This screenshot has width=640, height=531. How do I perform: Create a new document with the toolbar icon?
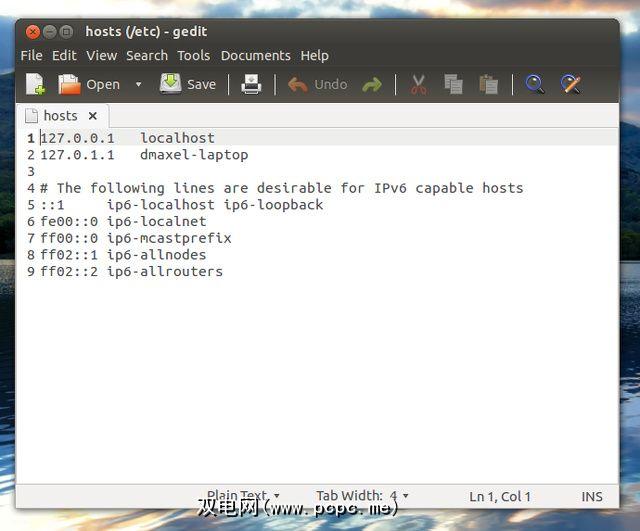pos(36,84)
